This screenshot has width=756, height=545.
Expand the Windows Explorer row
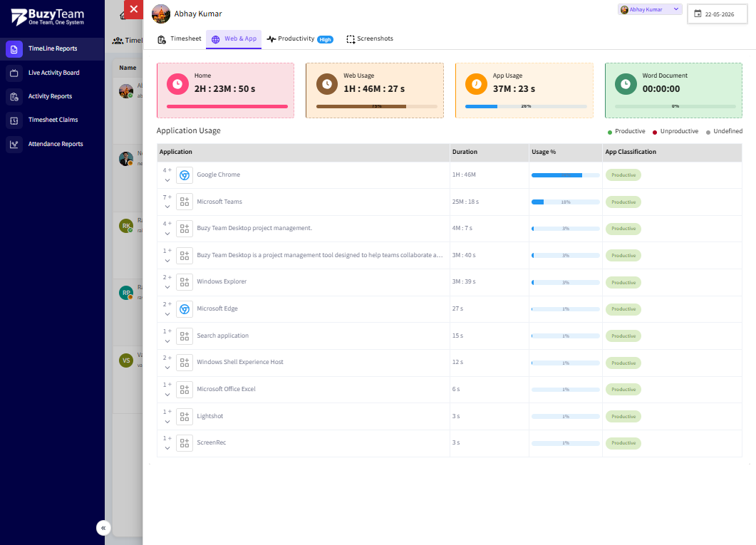tap(167, 287)
